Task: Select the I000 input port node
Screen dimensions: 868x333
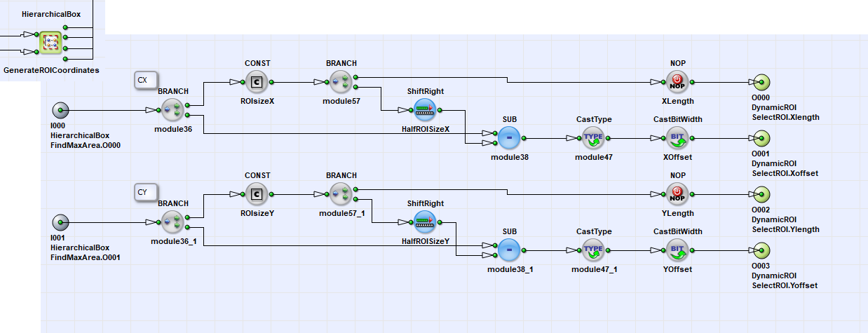Action: pyautogui.click(x=61, y=110)
